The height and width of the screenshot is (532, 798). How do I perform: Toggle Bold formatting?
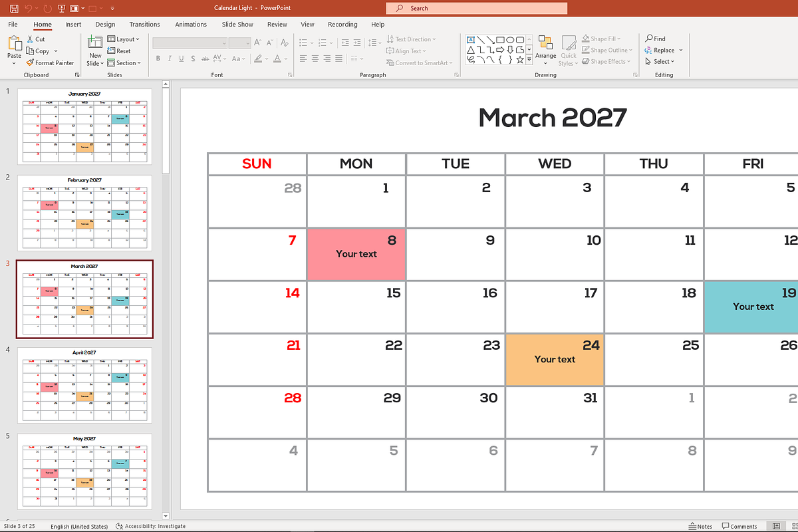pos(158,59)
